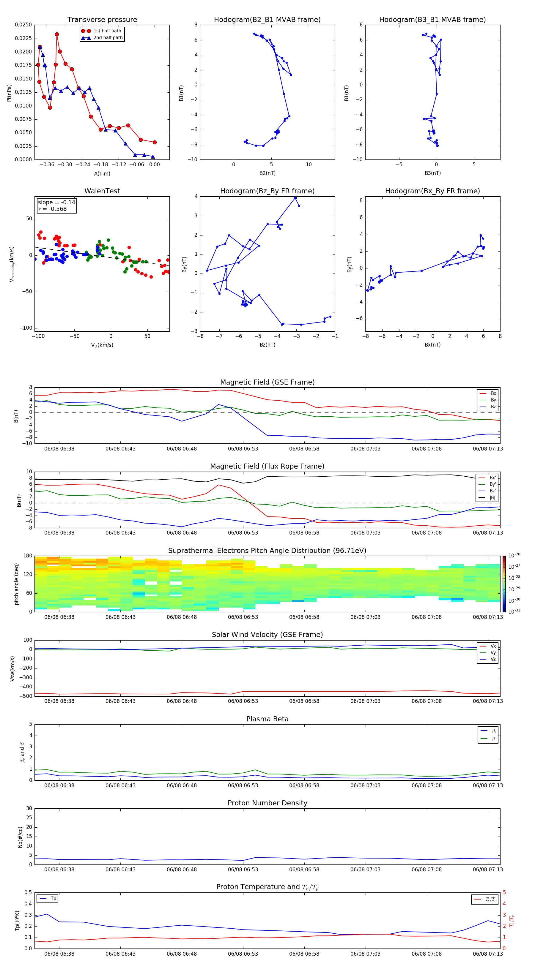The height and width of the screenshot is (980, 535).
Task: Click the Vx legend entry
Action: point(488,646)
